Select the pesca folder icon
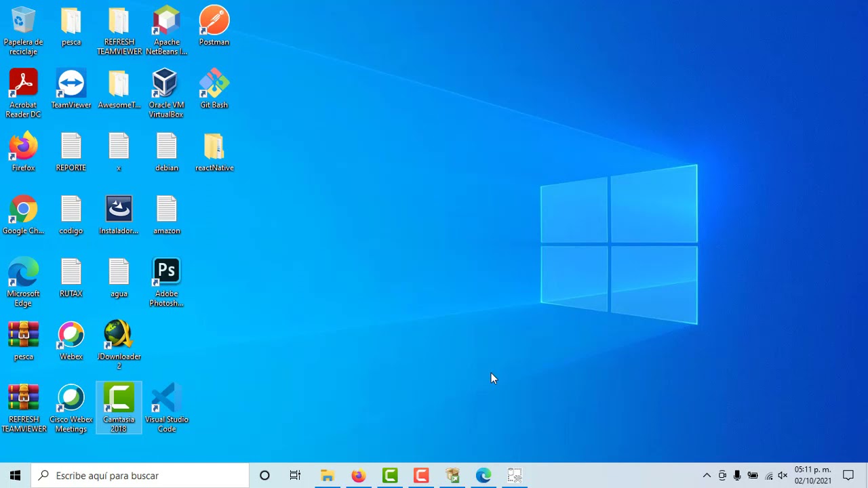Screen dimensions: 868x488 point(71,26)
